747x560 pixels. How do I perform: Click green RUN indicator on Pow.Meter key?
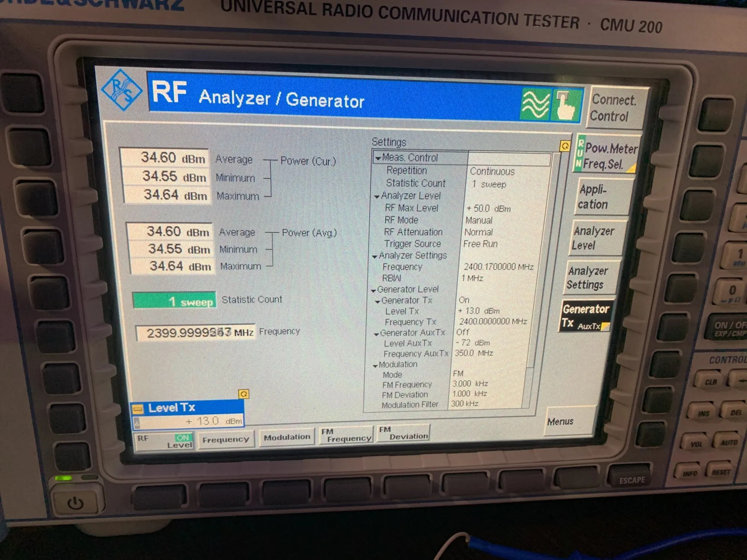pos(579,153)
